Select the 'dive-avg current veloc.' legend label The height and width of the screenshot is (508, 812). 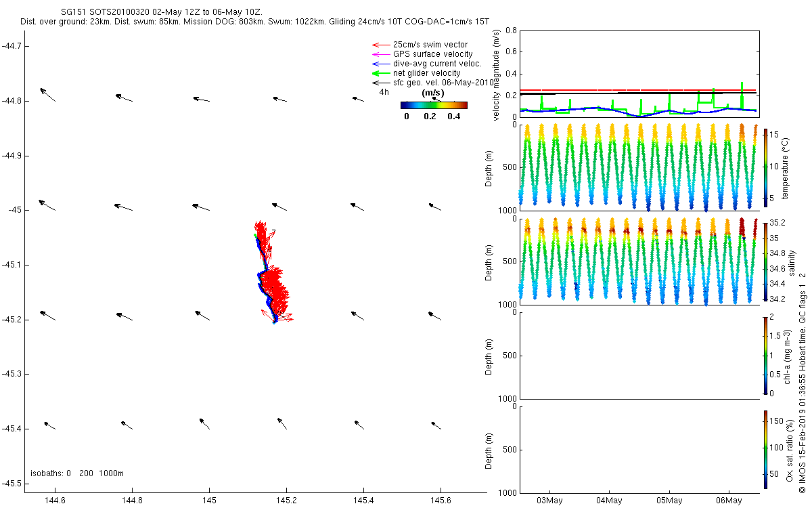pos(437,64)
